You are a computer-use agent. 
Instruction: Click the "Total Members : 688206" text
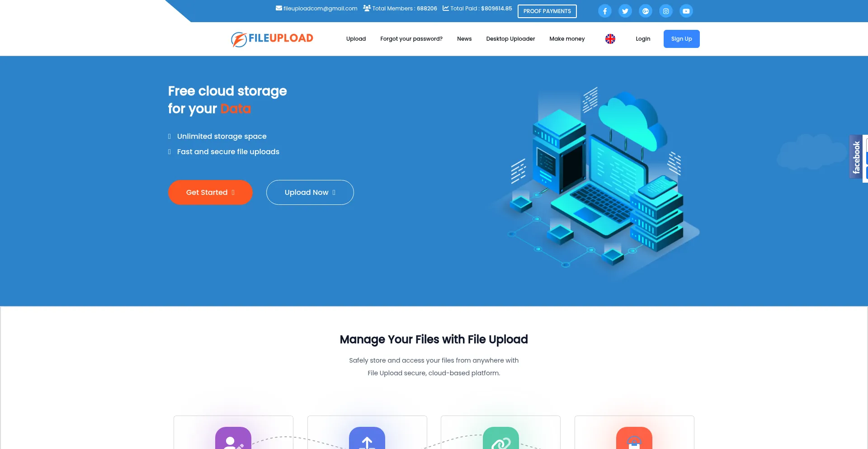[x=405, y=8]
